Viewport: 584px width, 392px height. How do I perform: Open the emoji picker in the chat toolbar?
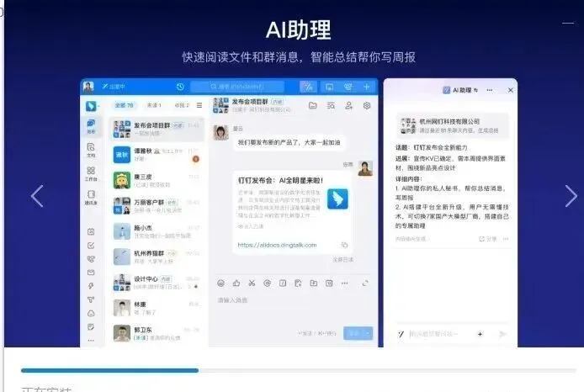220,283
